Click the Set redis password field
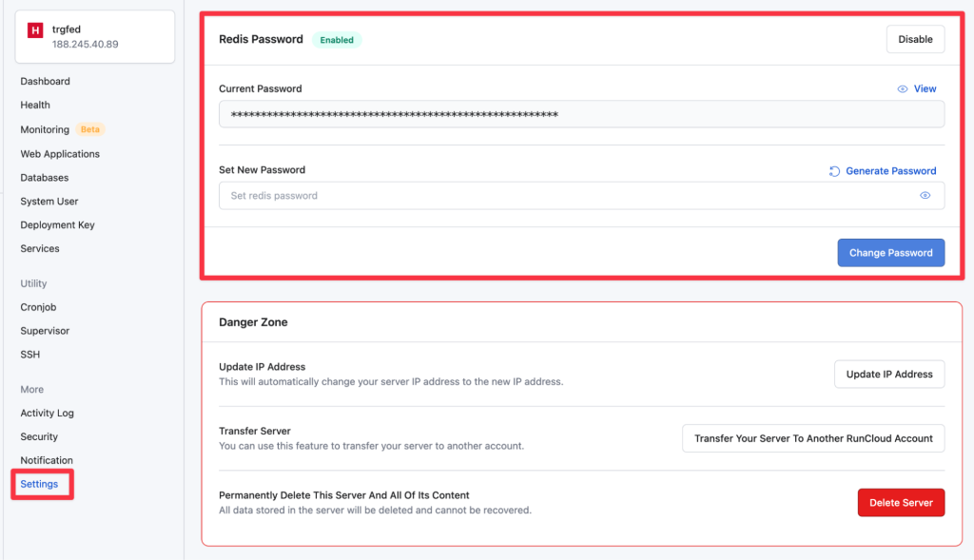974x560 pixels. tap(581, 196)
